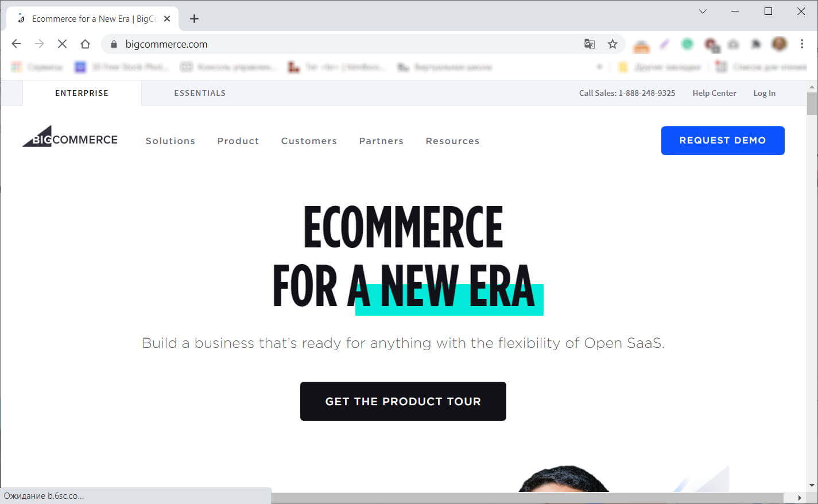The width and height of the screenshot is (818, 504).
Task: Select the Enterprise tab
Action: point(82,93)
